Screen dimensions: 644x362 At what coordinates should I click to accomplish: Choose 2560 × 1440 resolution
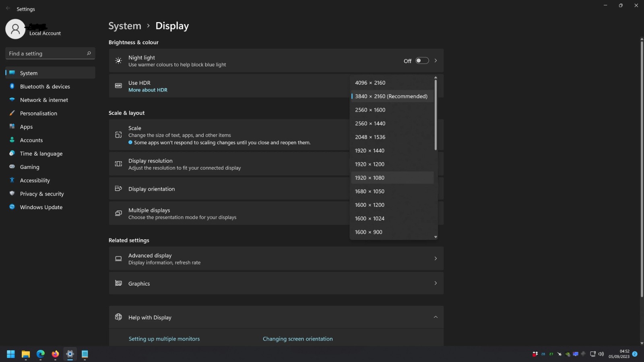392,123
